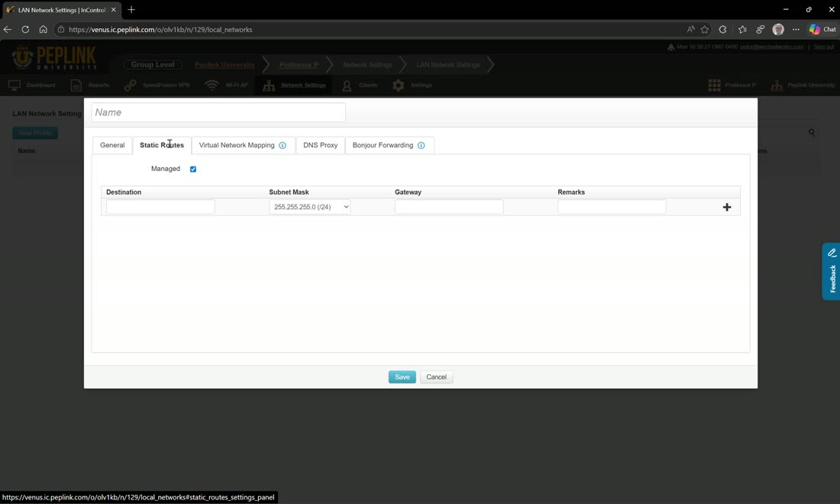Viewport: 840px width, 504px height.
Task: Open Clients navigation item
Action: pyautogui.click(x=360, y=86)
